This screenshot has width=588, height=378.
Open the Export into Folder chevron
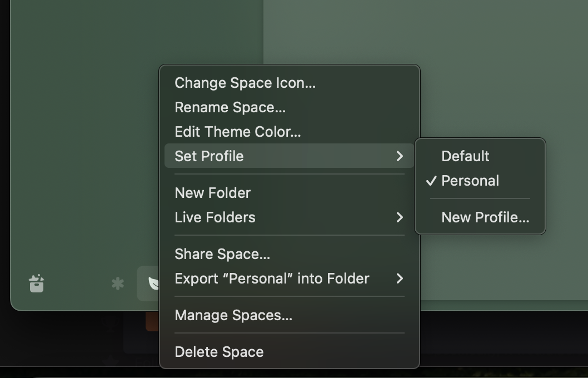[400, 278]
